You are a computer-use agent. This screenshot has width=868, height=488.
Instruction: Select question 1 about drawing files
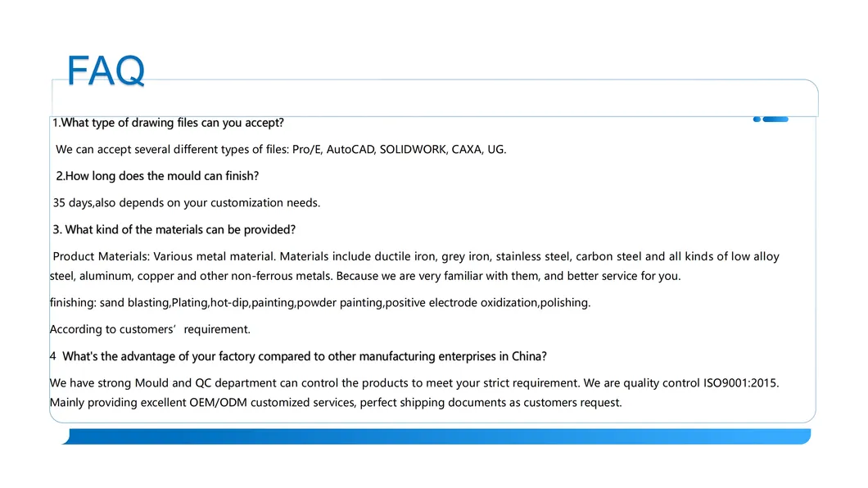(x=168, y=123)
